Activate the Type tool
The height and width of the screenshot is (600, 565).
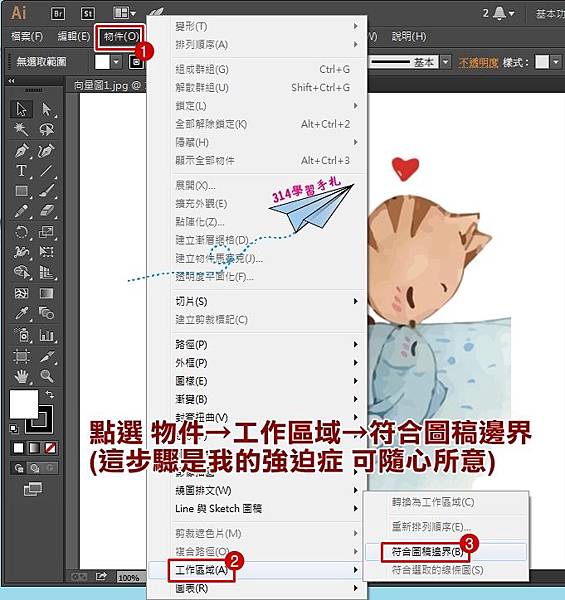(x=21, y=171)
